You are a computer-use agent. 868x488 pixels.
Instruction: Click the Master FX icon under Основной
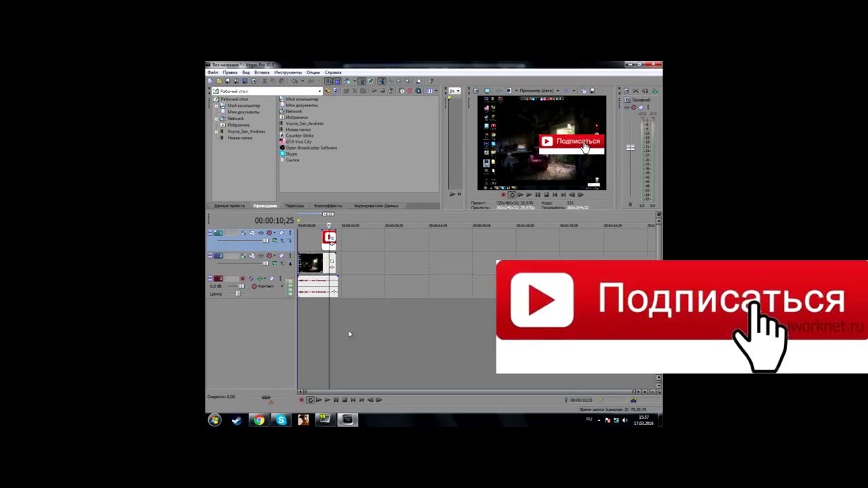point(627,107)
